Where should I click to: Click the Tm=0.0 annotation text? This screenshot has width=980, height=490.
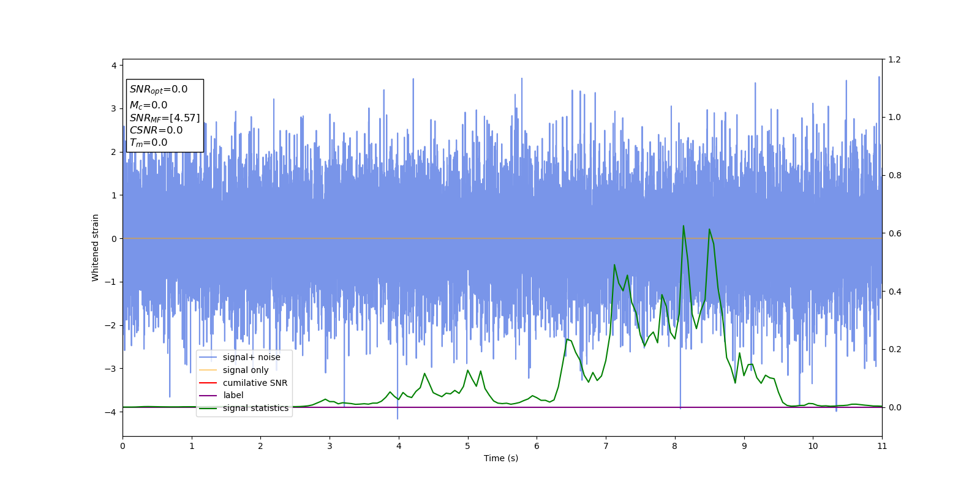(148, 143)
